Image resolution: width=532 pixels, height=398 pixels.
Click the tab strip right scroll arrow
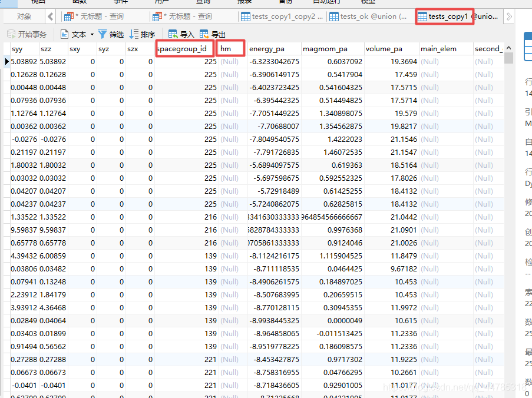(x=509, y=16)
